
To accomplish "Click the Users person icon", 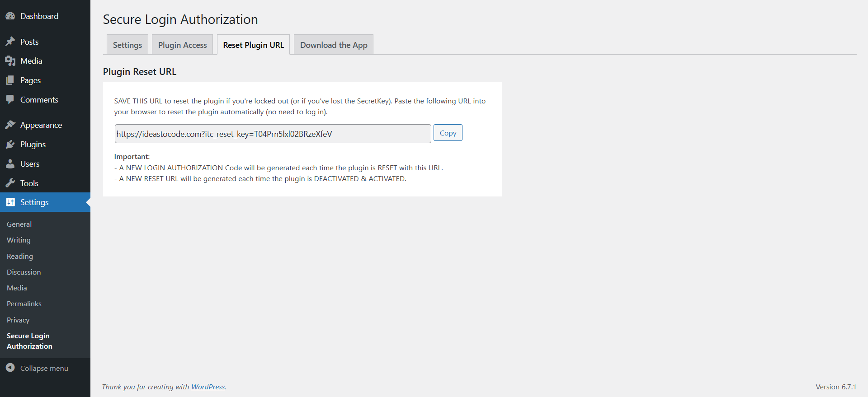I will click(10, 164).
